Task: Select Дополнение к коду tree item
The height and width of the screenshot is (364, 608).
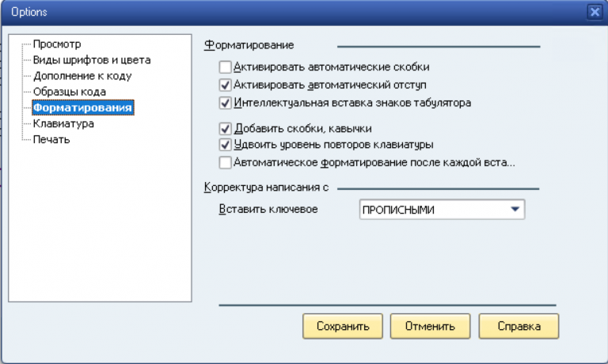Action: point(82,76)
